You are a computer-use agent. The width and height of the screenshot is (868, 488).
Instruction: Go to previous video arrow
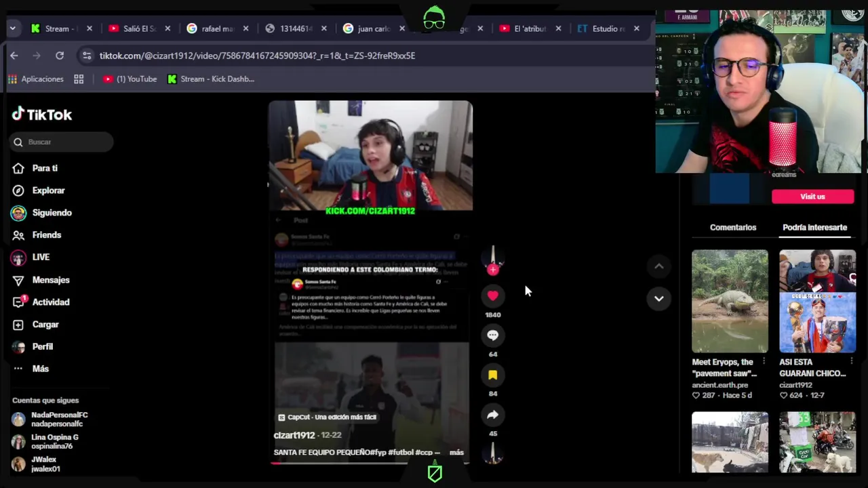pos(658,266)
